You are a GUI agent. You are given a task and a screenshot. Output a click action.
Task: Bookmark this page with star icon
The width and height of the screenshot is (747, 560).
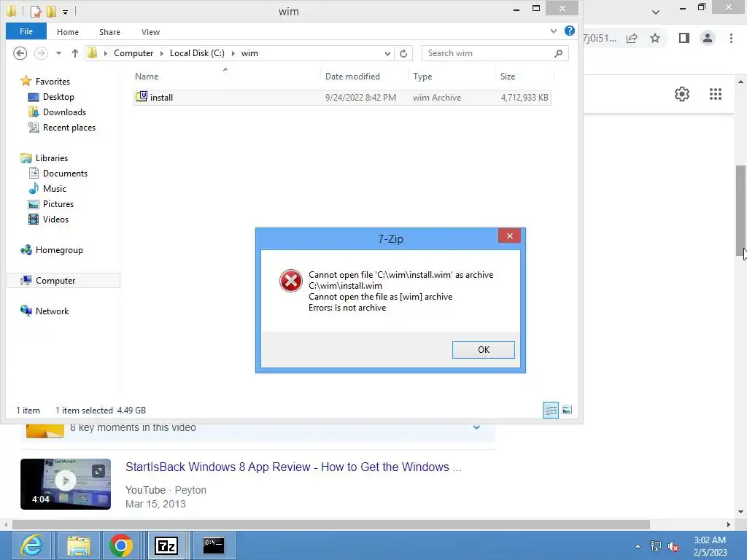(x=655, y=38)
